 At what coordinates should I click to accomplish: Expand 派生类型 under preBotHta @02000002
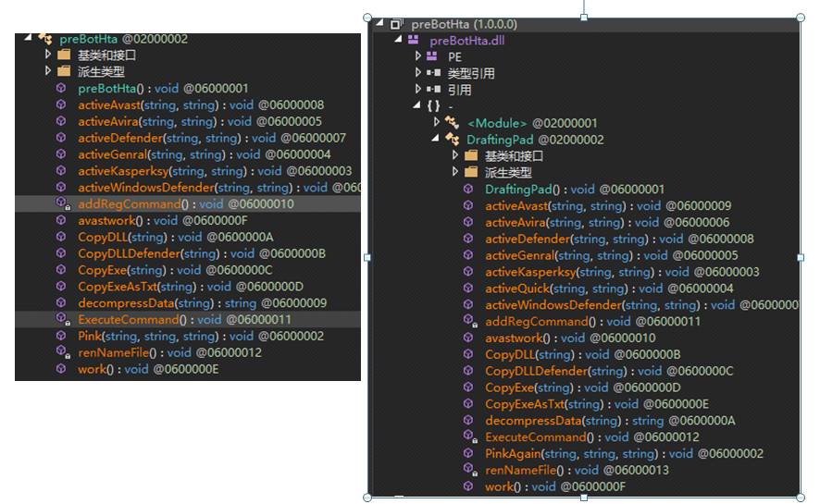tap(49, 71)
